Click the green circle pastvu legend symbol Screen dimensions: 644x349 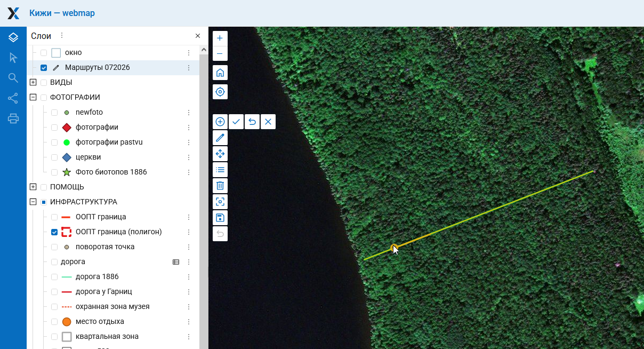coord(67,142)
